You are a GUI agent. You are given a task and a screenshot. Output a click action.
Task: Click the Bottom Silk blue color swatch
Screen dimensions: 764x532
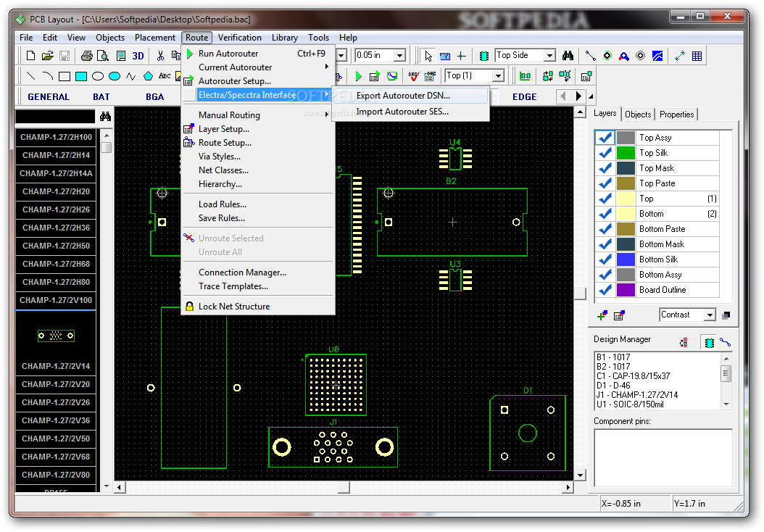pos(626,259)
